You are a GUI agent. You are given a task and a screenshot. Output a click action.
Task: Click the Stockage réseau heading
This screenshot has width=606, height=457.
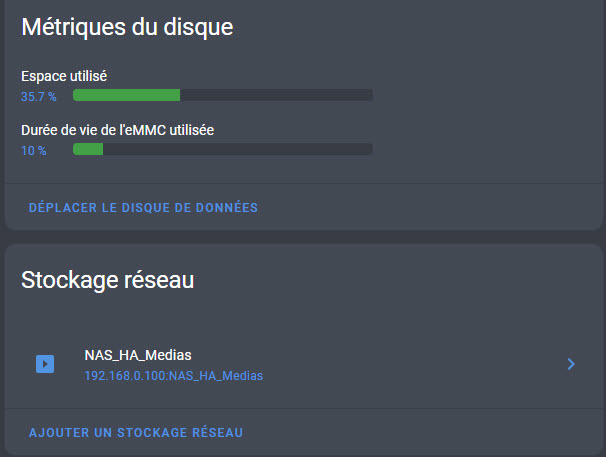point(107,280)
